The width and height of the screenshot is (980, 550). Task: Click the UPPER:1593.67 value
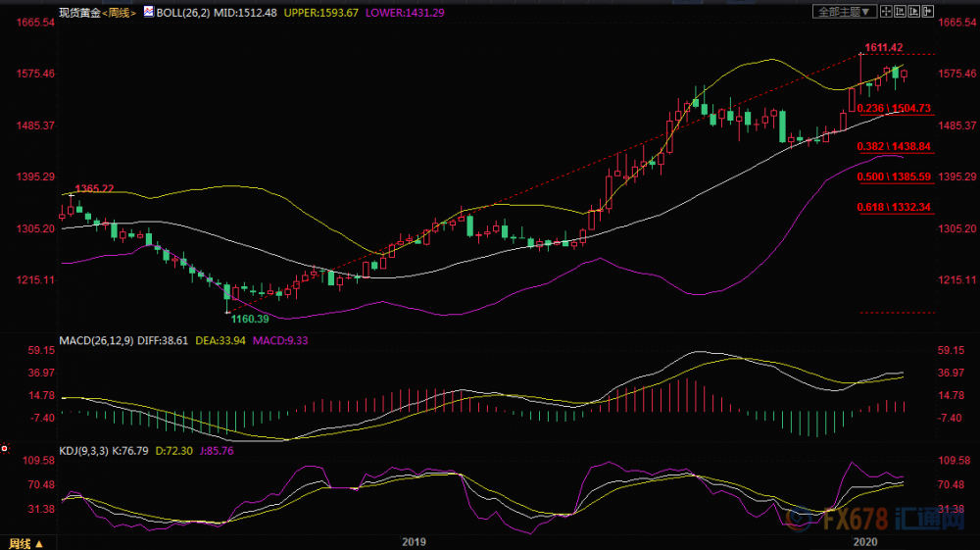321,13
